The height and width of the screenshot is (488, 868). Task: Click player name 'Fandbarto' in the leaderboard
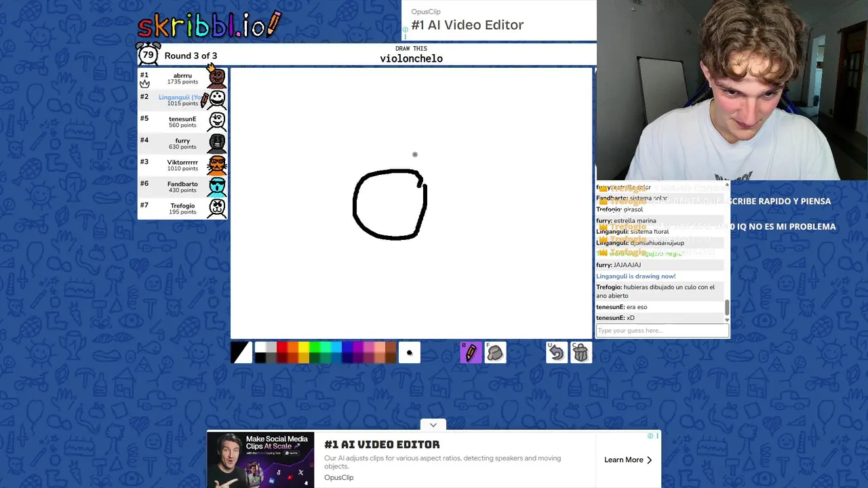[x=182, y=184]
